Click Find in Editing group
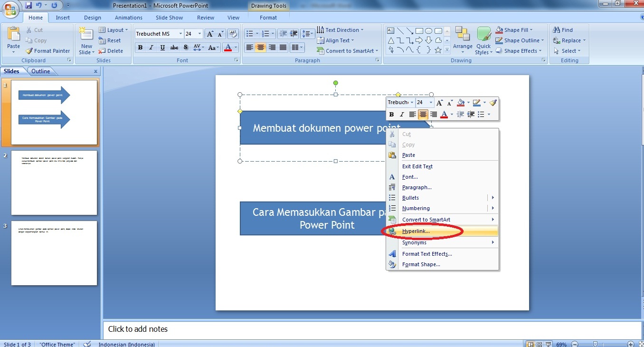This screenshot has height=347, width=644. [x=563, y=30]
